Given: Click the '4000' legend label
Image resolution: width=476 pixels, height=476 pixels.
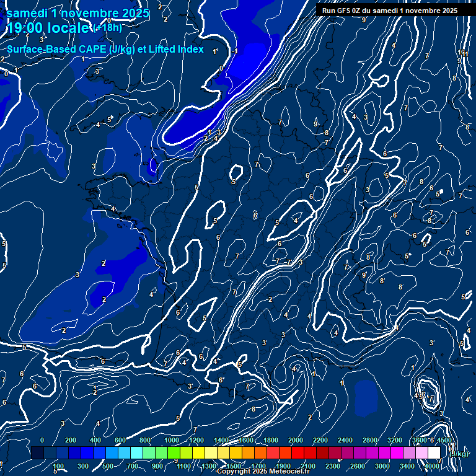Looking at the screenshot, I should click(x=432, y=466).
